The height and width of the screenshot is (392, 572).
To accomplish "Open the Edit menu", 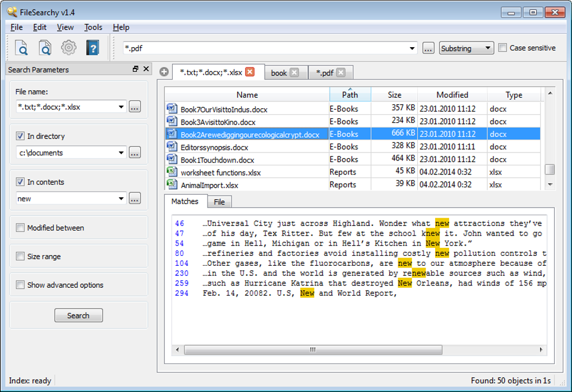I will tap(39, 27).
